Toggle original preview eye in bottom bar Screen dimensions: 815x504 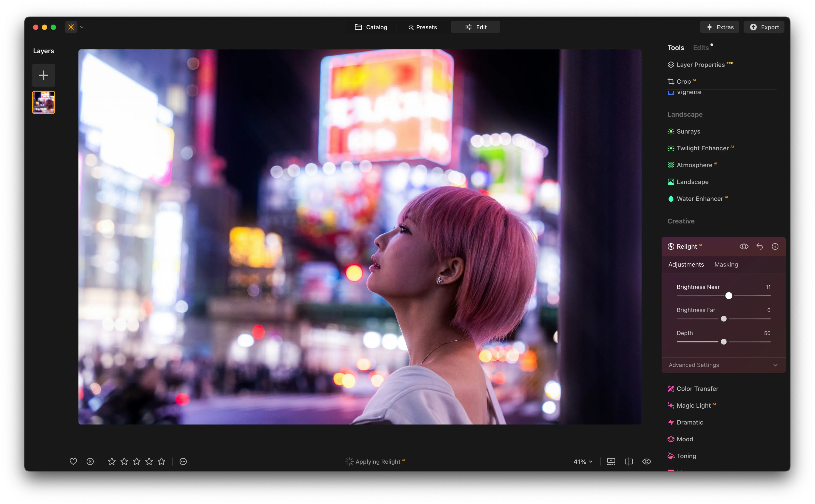click(647, 461)
